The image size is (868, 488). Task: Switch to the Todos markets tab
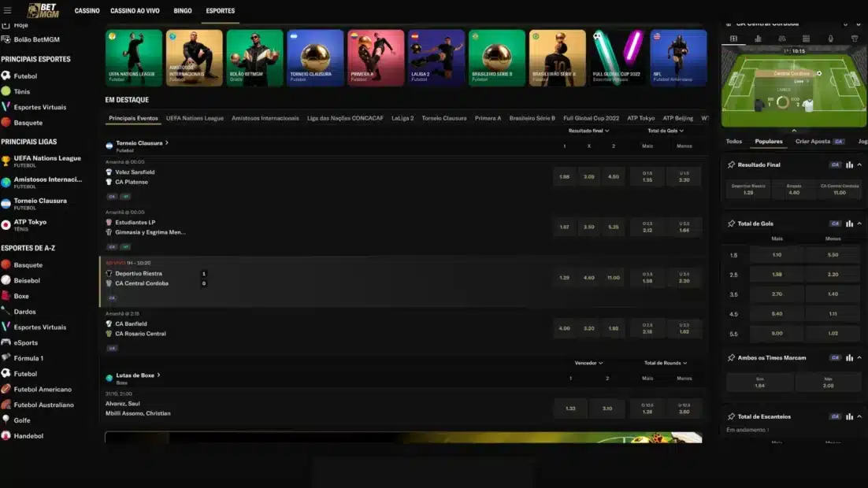pos(733,142)
